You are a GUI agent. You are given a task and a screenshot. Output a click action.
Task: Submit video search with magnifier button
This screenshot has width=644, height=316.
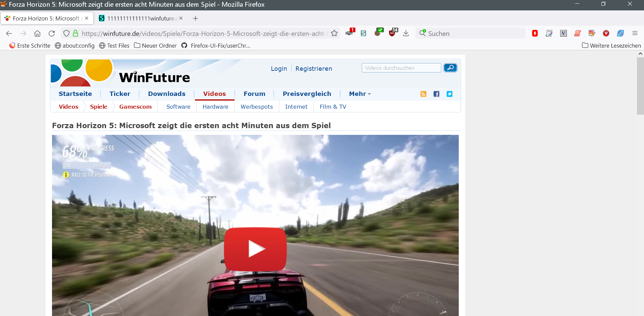pos(450,68)
